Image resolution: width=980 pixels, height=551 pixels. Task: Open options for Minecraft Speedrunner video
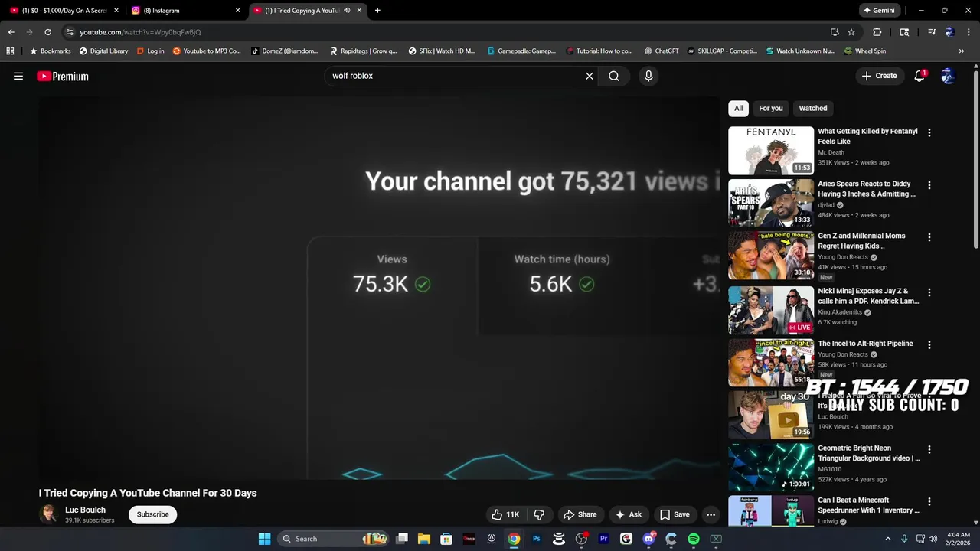(x=929, y=501)
